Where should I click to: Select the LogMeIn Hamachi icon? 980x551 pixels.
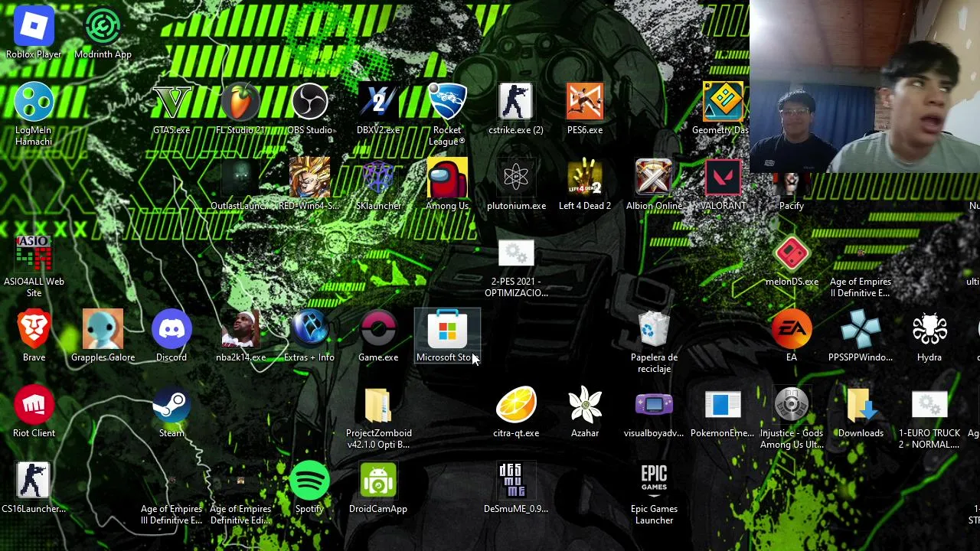(x=34, y=102)
